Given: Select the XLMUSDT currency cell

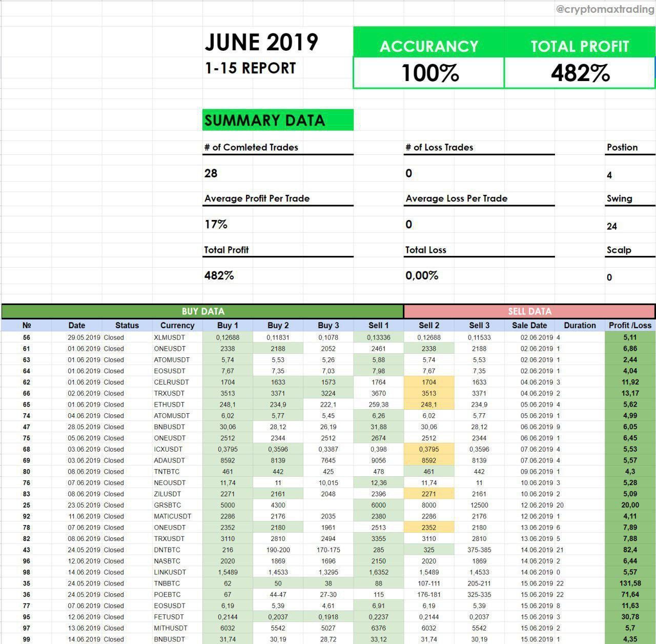Looking at the screenshot, I should click(x=177, y=337).
